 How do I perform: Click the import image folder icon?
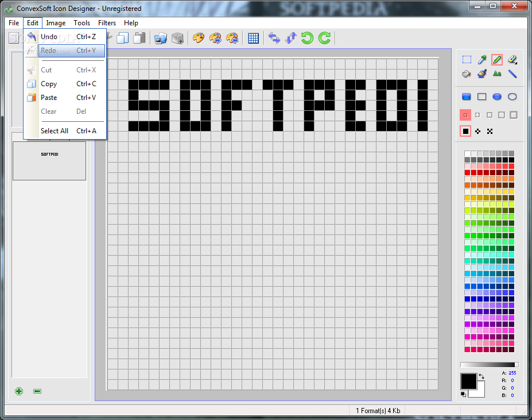point(161,38)
